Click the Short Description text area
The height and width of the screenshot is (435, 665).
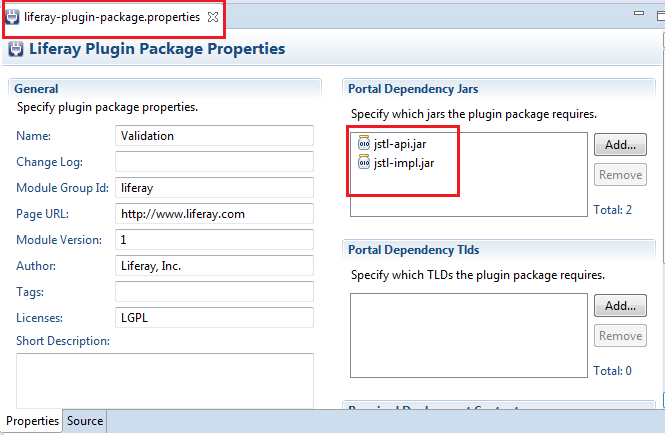click(x=165, y=381)
